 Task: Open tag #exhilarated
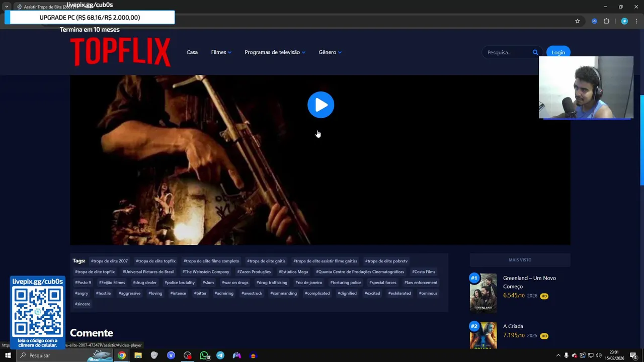click(399, 293)
